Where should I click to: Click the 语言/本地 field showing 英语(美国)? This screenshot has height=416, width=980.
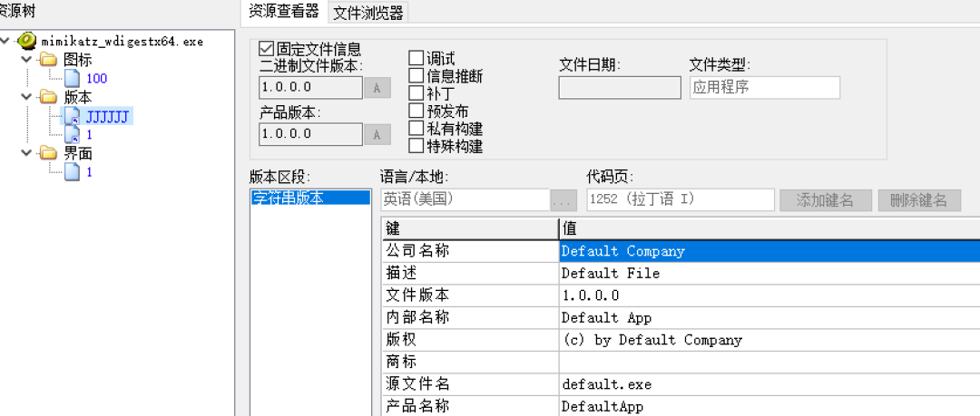pos(465,200)
